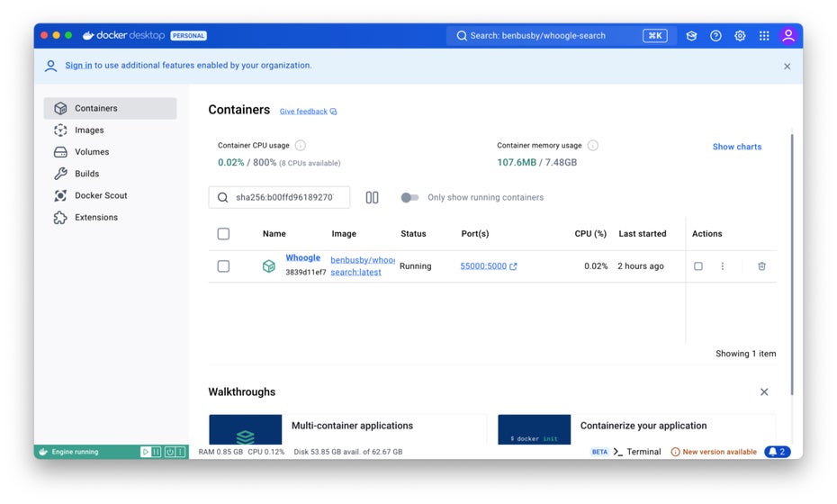This screenshot has height=504, width=837.
Task: Open the Whoogle container name link
Action: (x=302, y=257)
